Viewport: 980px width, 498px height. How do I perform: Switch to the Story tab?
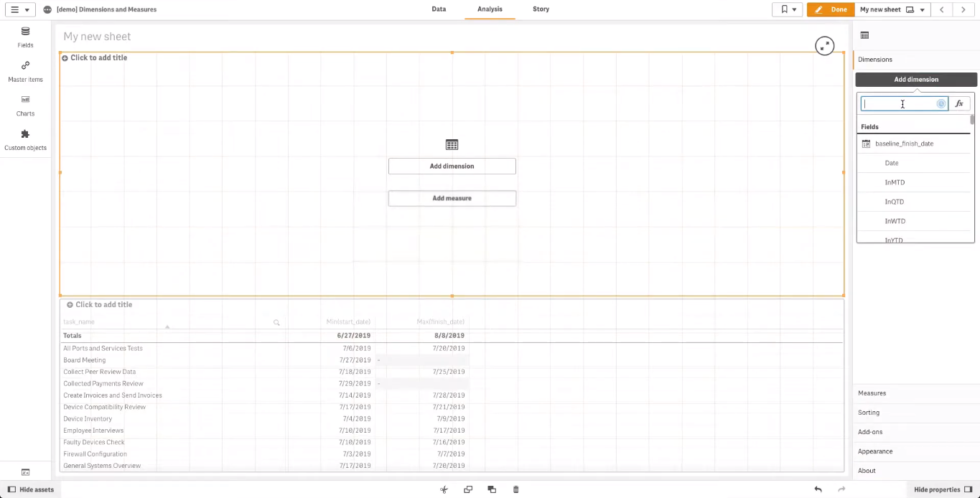tap(541, 9)
